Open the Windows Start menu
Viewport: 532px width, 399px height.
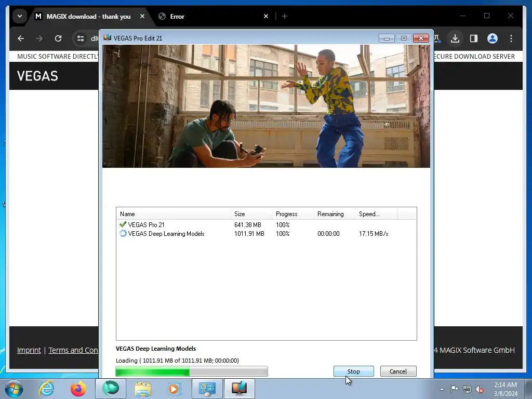(x=14, y=389)
